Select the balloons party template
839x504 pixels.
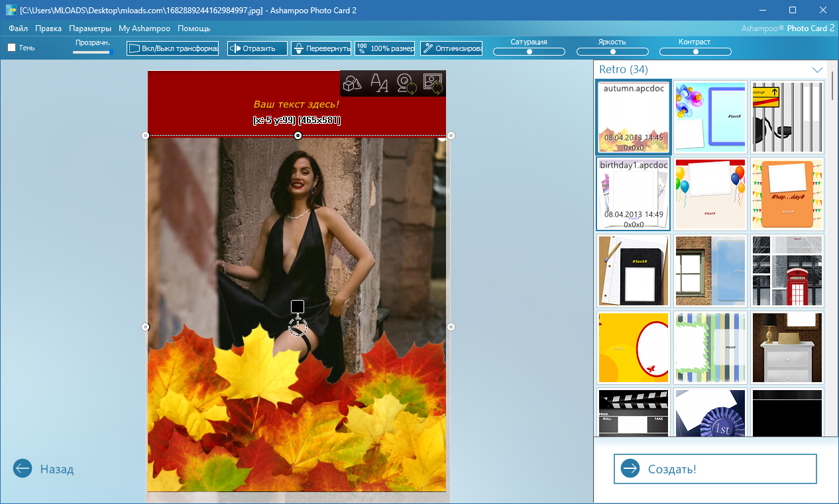tap(710, 194)
